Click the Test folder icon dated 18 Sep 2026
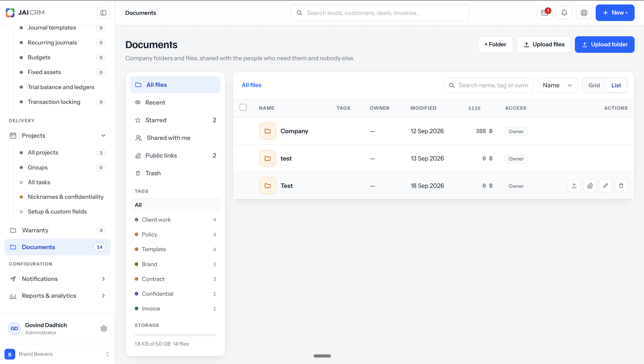 [x=267, y=186]
